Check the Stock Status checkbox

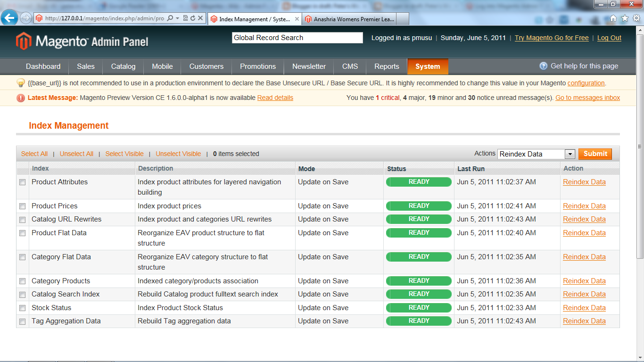click(x=22, y=308)
